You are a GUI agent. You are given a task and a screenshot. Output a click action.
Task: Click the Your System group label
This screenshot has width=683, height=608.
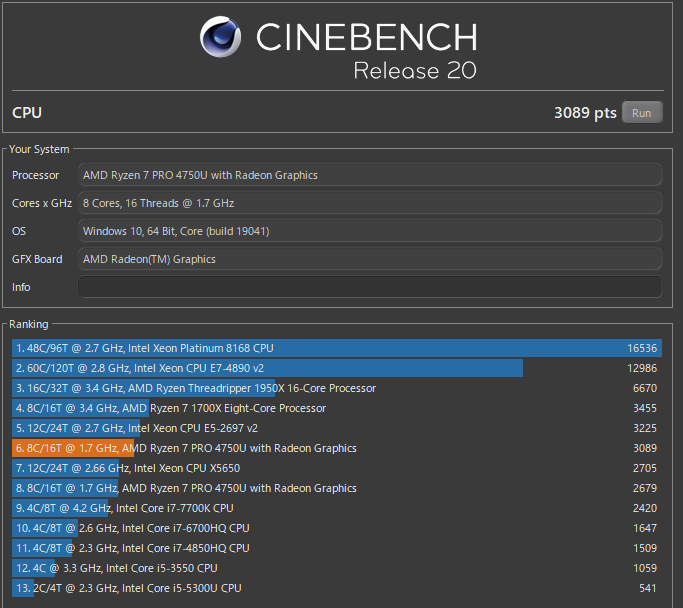[39, 149]
